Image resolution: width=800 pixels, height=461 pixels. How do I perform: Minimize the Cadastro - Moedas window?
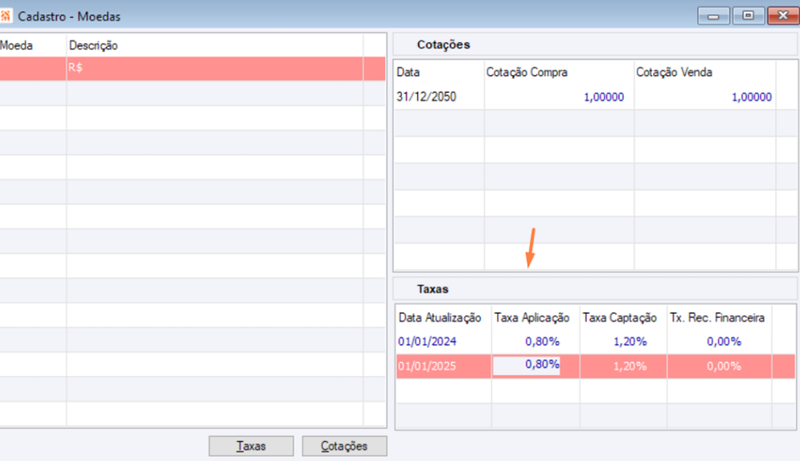tap(714, 16)
